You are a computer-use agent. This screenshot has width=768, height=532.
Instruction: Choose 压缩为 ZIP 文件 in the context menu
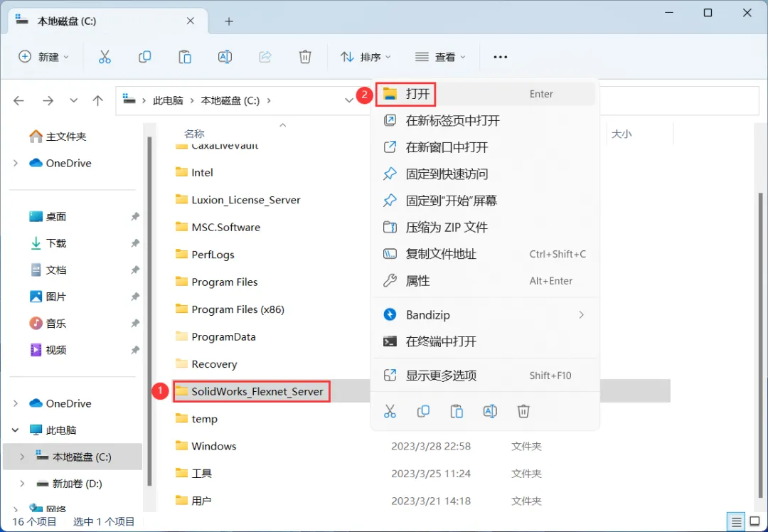pyautogui.click(x=485, y=228)
